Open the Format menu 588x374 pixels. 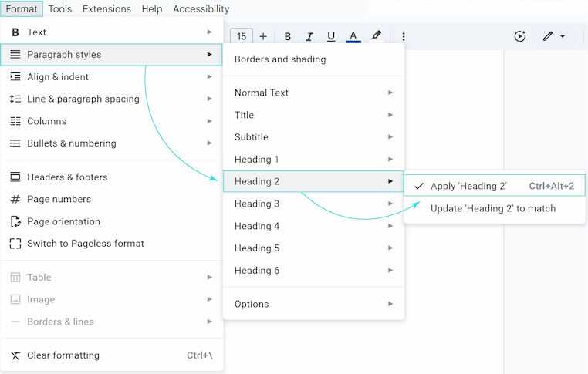(x=22, y=8)
